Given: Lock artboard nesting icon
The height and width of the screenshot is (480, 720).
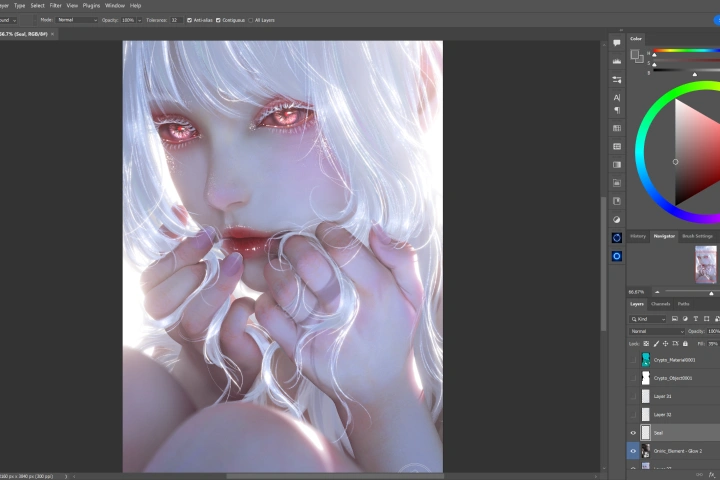Looking at the screenshot, I should 675,344.
